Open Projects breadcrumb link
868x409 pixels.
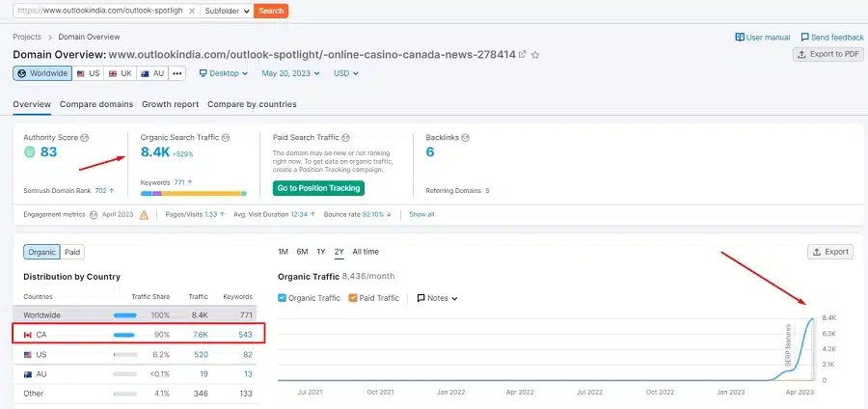click(x=27, y=37)
